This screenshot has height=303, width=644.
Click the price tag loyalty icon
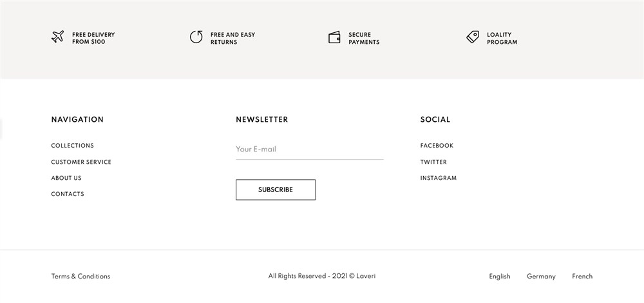473,37
